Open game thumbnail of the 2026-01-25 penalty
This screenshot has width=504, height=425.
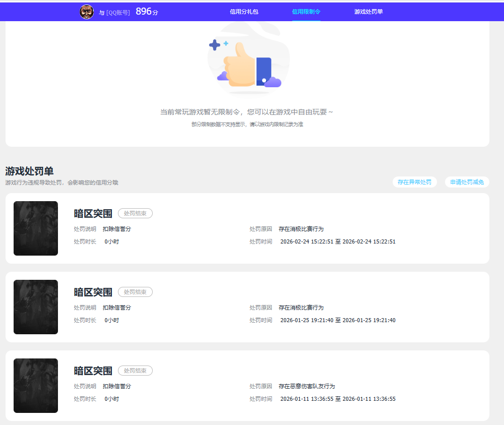[36, 307]
